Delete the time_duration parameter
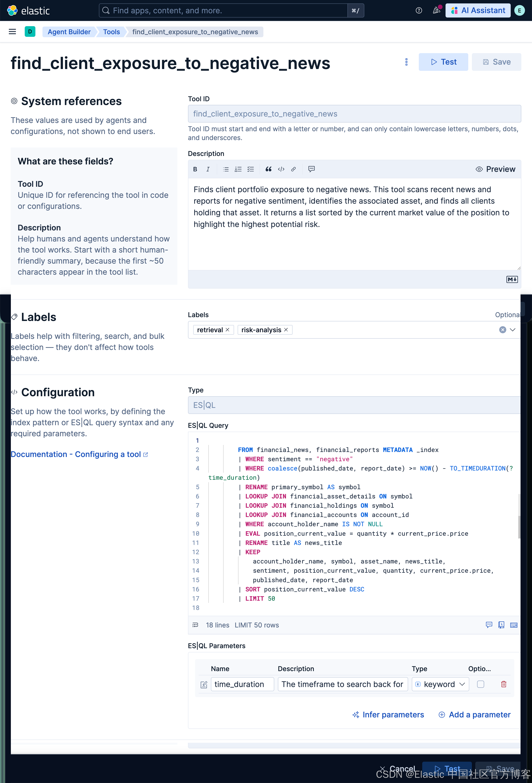The image size is (532, 783). (x=503, y=684)
